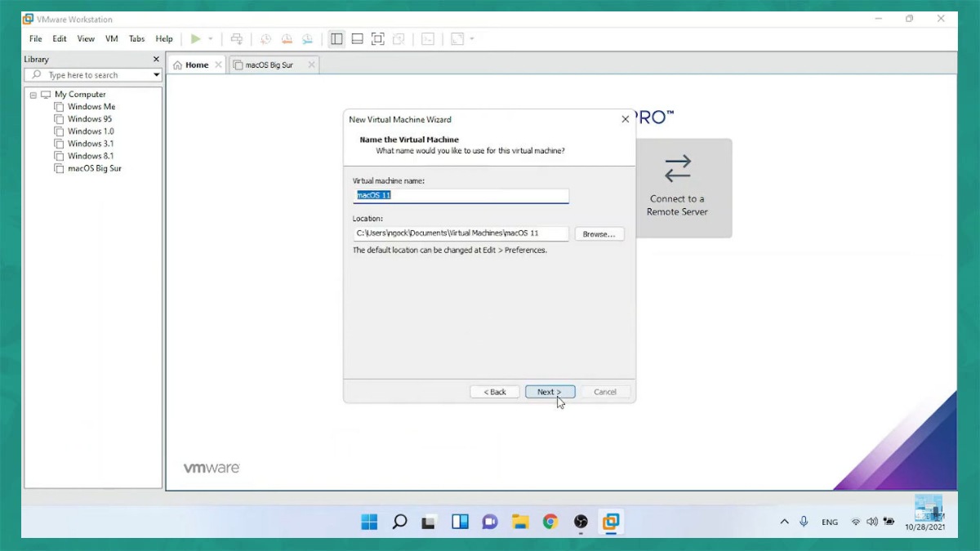Click the Back button in wizard
The image size is (980, 551).
(x=495, y=392)
